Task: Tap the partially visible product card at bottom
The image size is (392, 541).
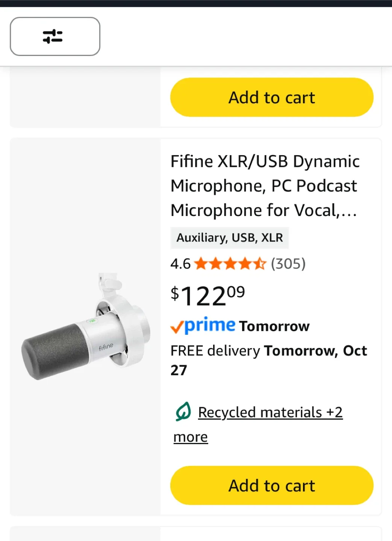Action: click(195, 534)
